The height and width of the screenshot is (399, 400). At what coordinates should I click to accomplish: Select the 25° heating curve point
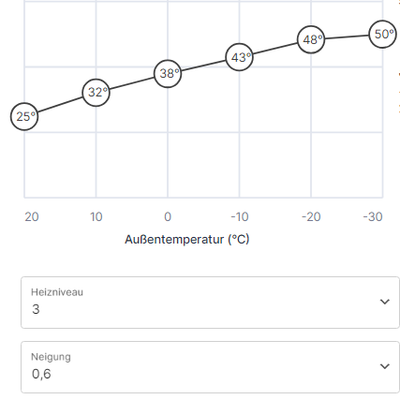click(x=24, y=116)
